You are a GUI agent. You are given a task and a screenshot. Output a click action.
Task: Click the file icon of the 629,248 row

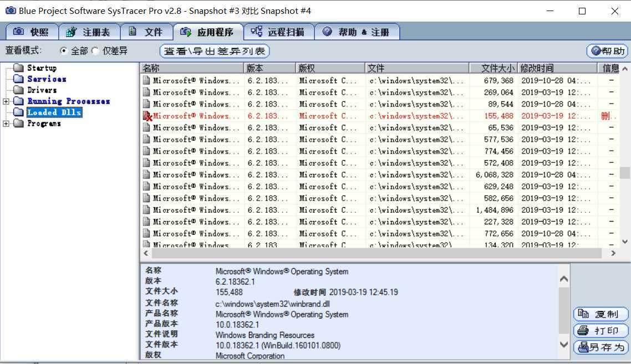pyautogui.click(x=146, y=186)
